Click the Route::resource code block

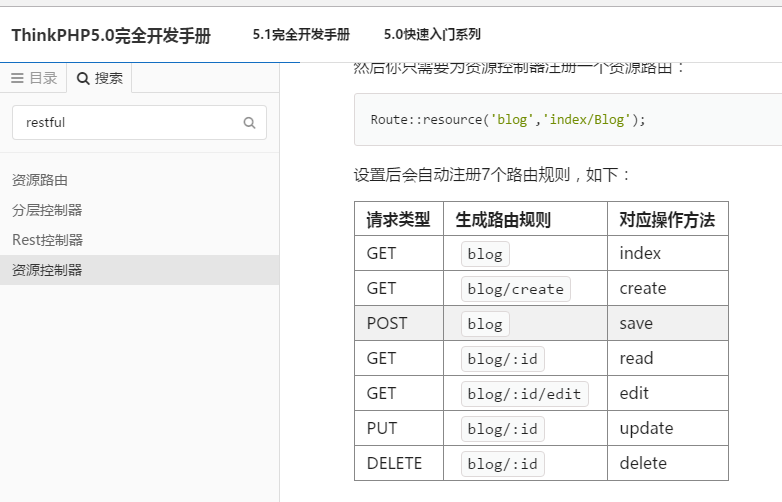click(x=508, y=120)
